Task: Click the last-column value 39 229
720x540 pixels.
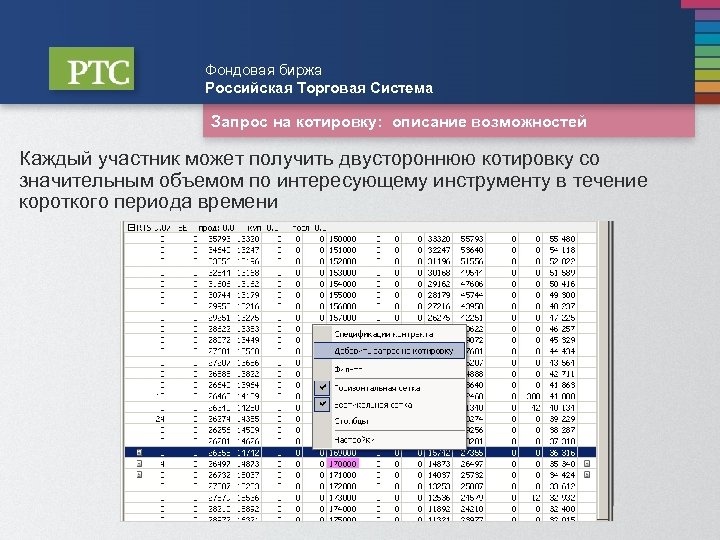Action: pyautogui.click(x=562, y=419)
